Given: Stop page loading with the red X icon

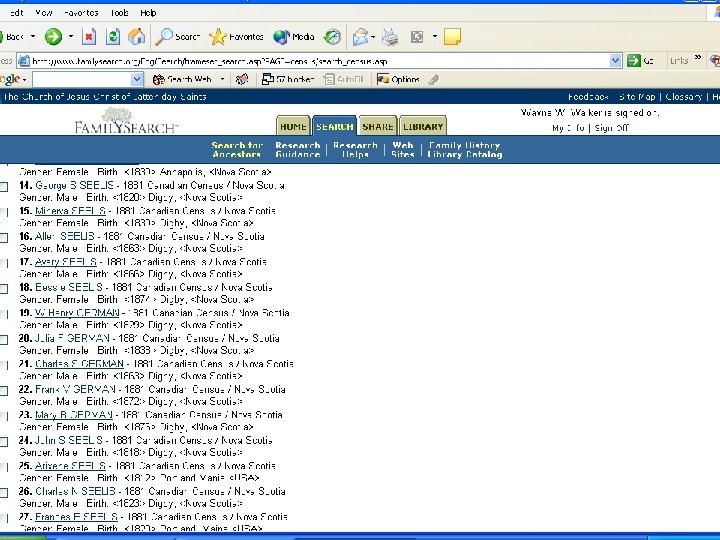Looking at the screenshot, I should (x=89, y=37).
